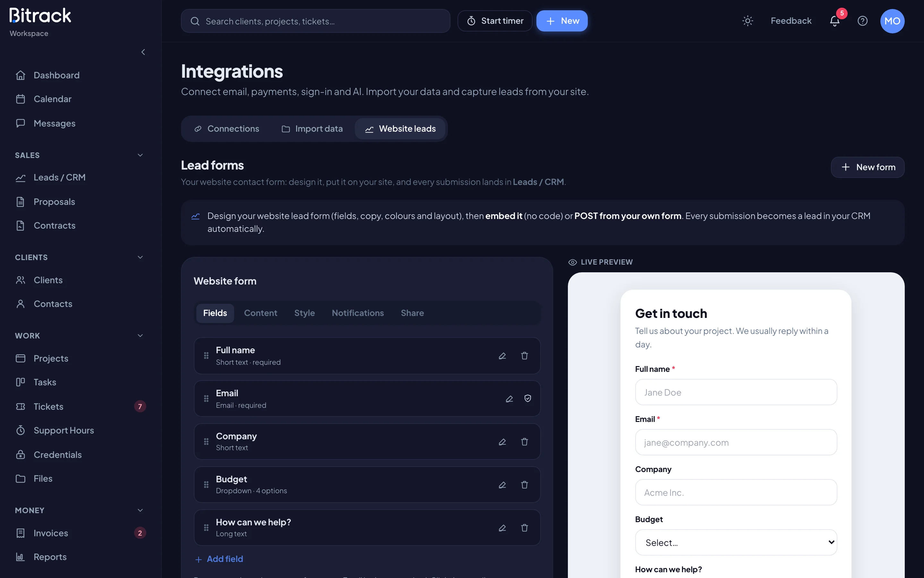Click the Full name input in preview

pyautogui.click(x=736, y=392)
